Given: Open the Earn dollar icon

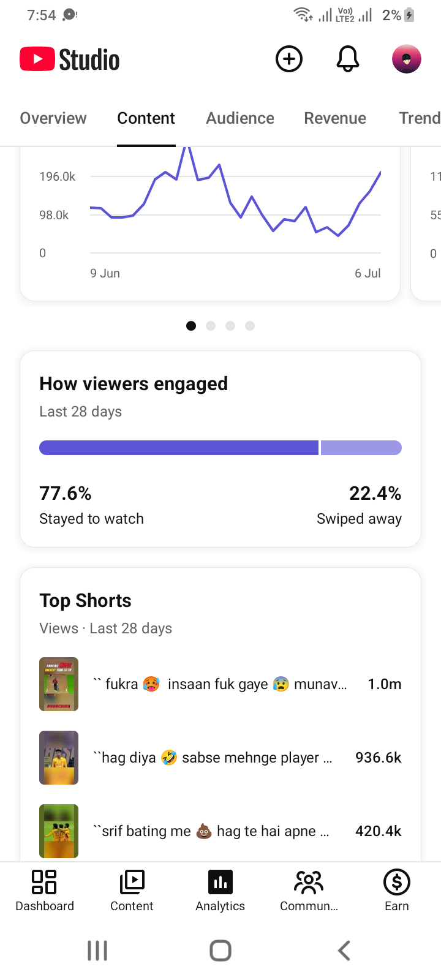Looking at the screenshot, I should coord(397,892).
